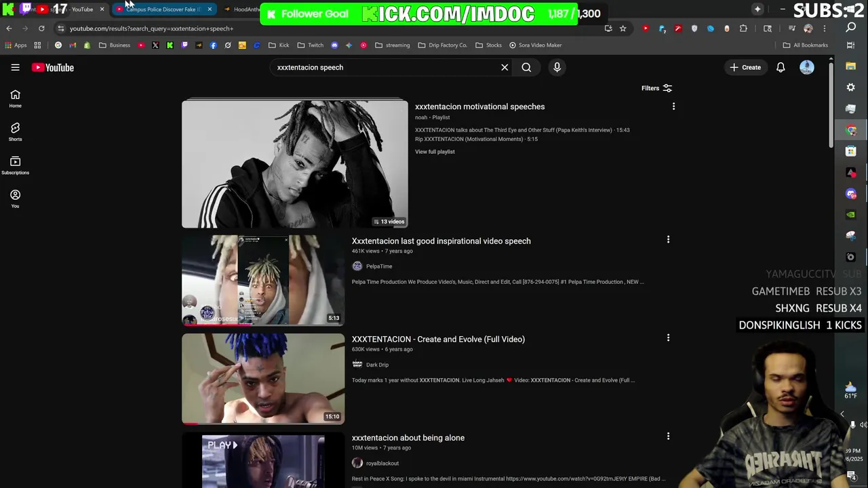Open Sora Video Maker bookmark
This screenshot has height=488, width=868.
pyautogui.click(x=536, y=45)
